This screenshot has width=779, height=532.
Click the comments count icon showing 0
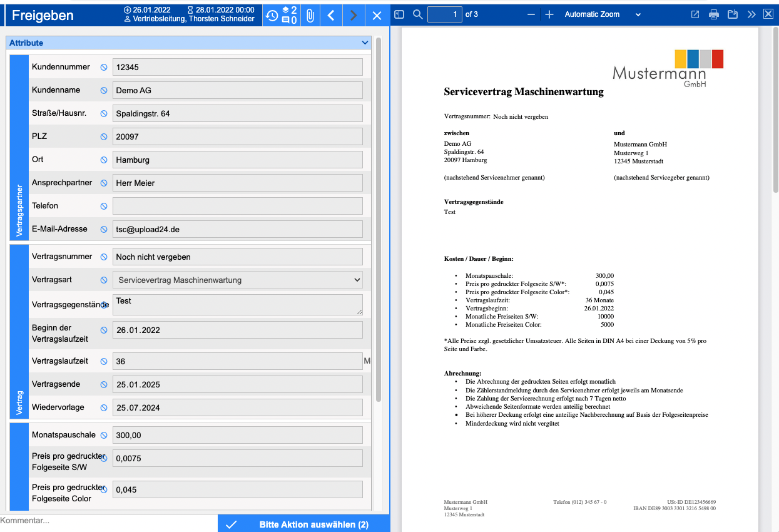[289, 20]
